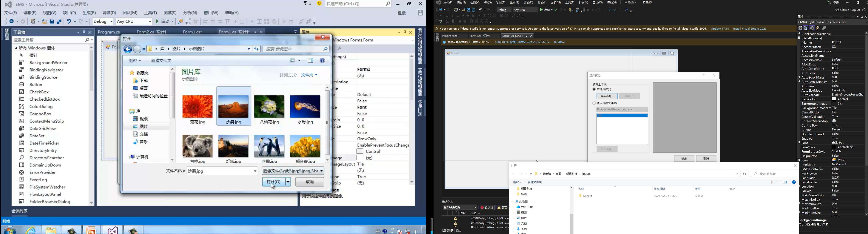Click the blue back arrow in the sample pictures dialog
This screenshot has width=868, height=234.
pos(128,49)
